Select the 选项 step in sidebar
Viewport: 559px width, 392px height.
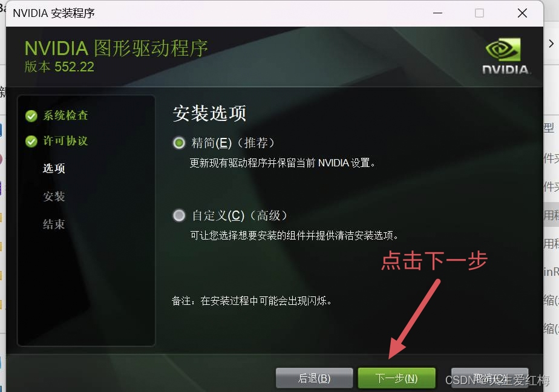tap(54, 168)
